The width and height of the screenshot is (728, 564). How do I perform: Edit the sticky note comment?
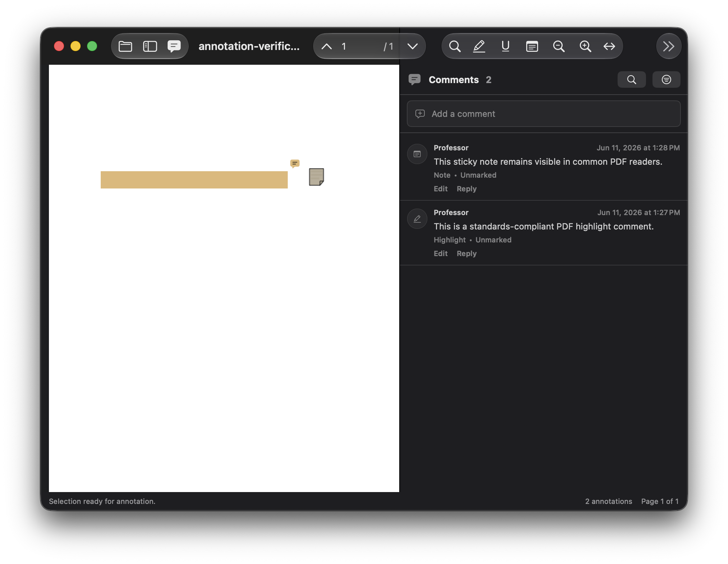pos(441,189)
